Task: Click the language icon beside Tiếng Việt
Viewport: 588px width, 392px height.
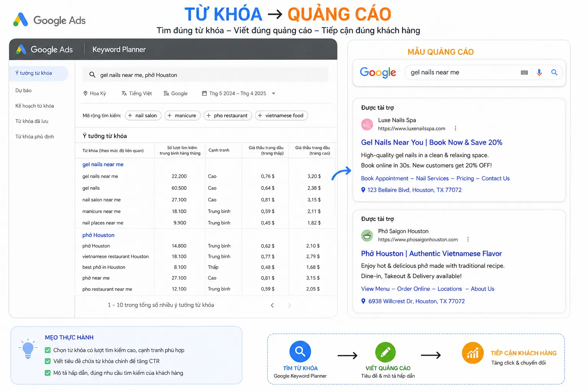Action: coord(124,93)
